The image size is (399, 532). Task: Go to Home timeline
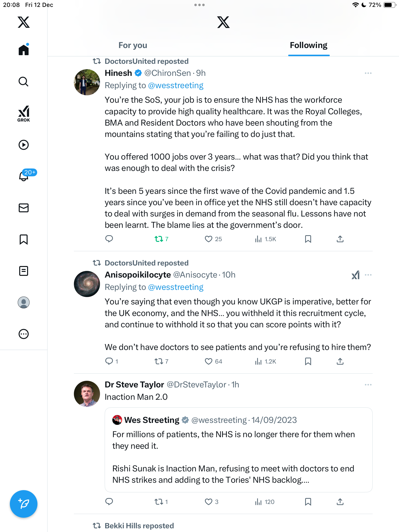[24, 50]
